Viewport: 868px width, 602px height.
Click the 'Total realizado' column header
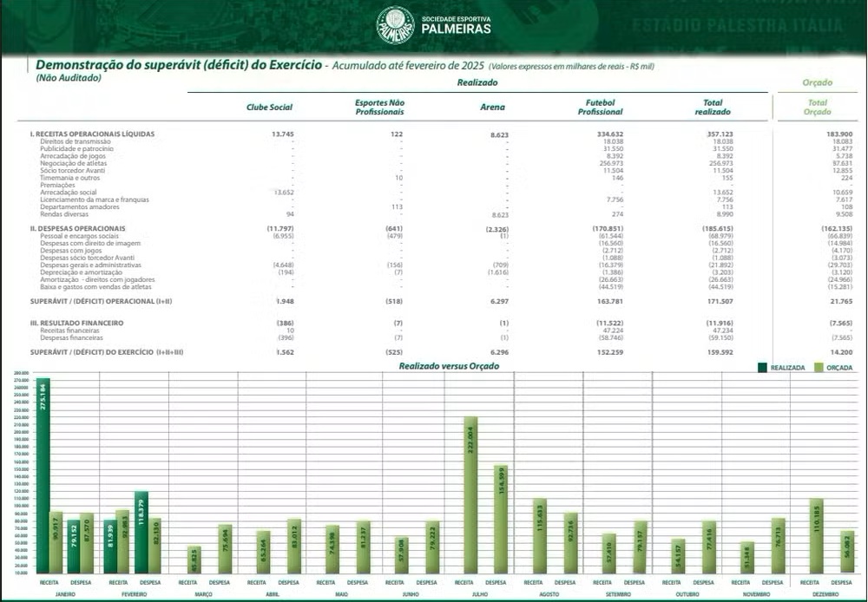[713, 108]
